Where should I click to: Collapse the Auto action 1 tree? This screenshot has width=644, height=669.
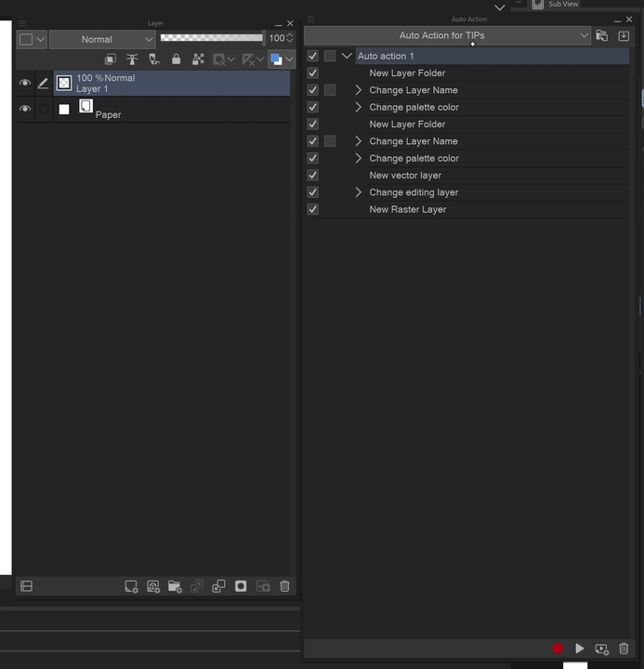tap(347, 56)
